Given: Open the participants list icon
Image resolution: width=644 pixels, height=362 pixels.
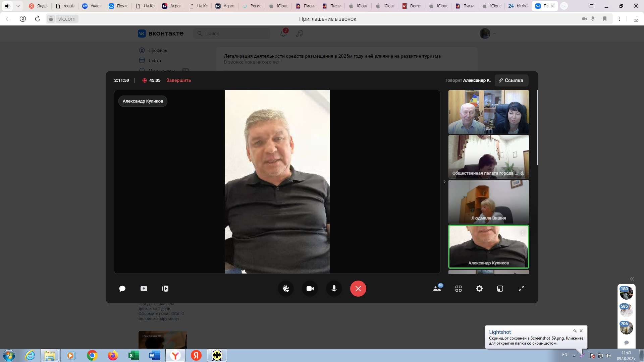Looking at the screenshot, I should click(437, 289).
